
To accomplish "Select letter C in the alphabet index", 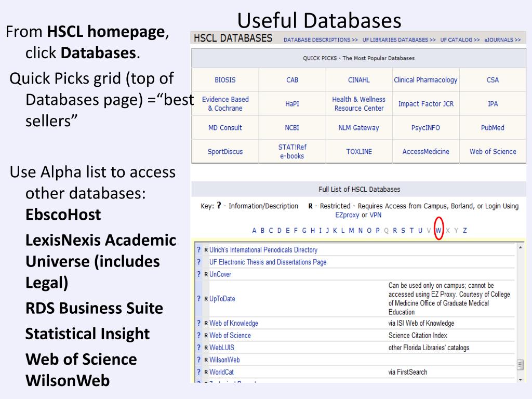I will pyautogui.click(x=271, y=231).
